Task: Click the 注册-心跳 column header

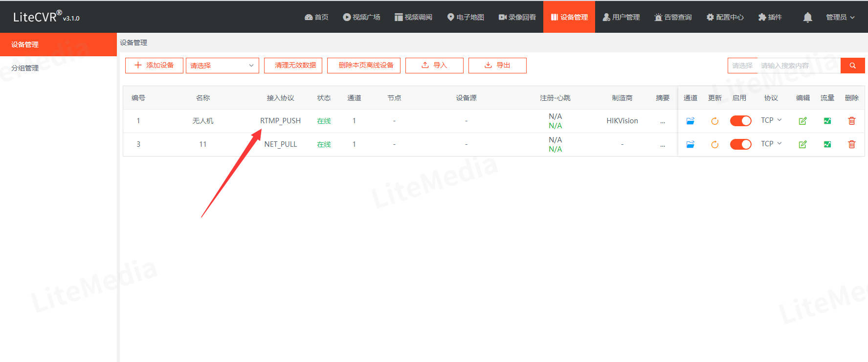Action: 555,98
